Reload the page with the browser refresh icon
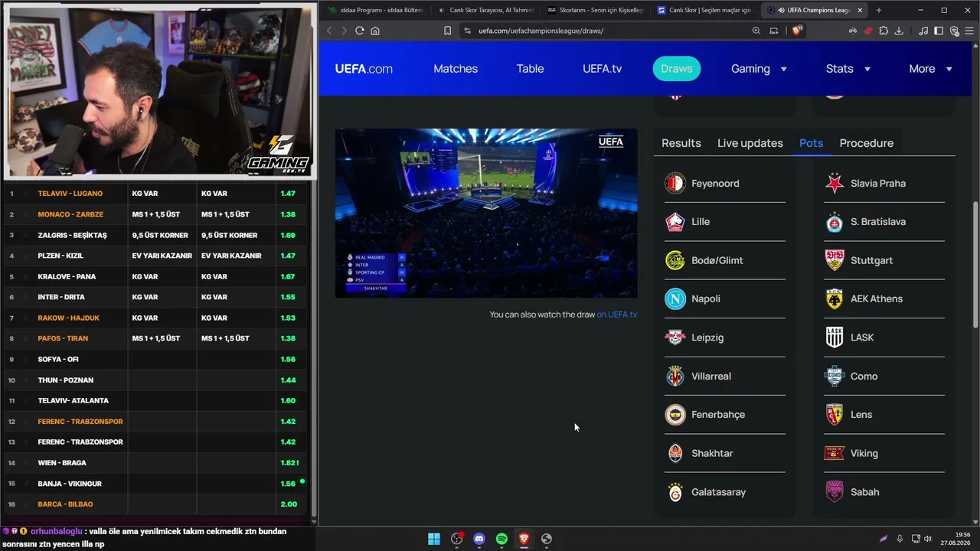 (x=359, y=31)
